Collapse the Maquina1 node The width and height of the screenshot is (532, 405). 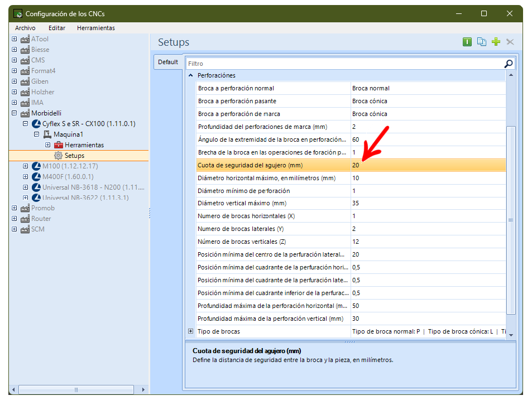coord(37,134)
